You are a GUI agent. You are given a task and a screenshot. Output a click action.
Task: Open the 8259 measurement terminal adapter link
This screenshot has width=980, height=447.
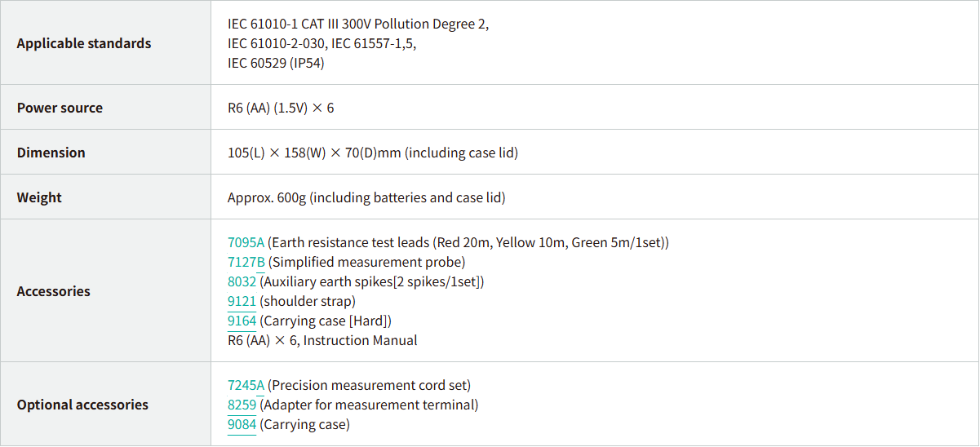(x=242, y=405)
